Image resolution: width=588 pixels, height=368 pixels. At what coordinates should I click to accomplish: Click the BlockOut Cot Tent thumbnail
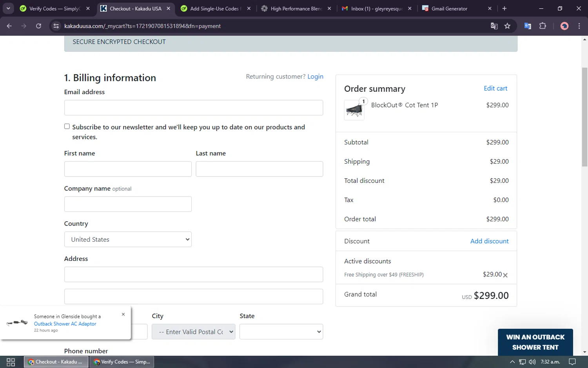(354, 110)
